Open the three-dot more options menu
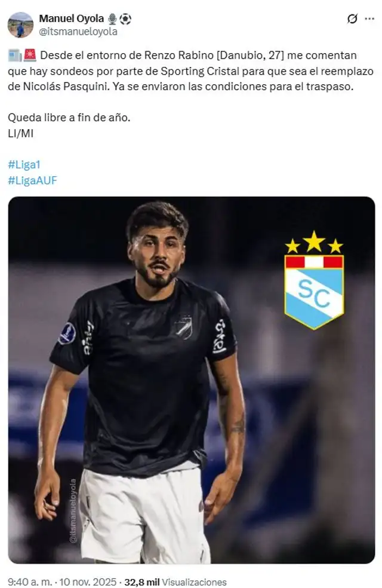Image resolution: width=382 pixels, height=588 pixels. tap(369, 19)
